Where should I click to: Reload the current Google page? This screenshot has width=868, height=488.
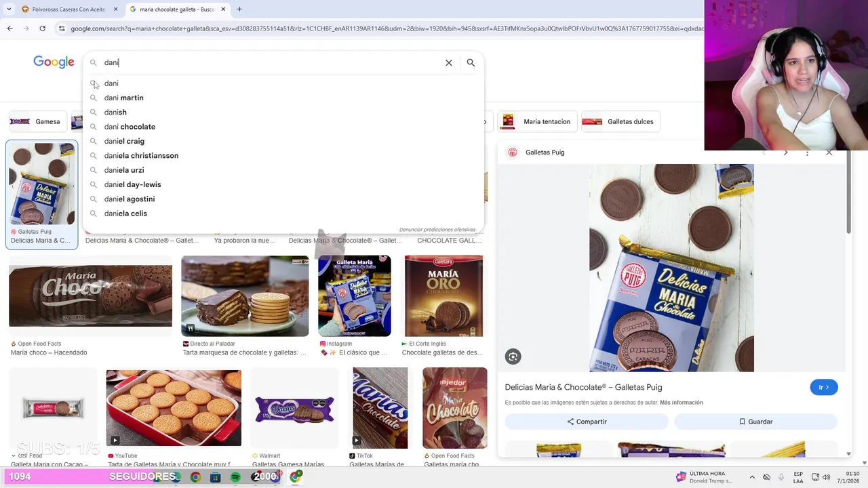(42, 28)
